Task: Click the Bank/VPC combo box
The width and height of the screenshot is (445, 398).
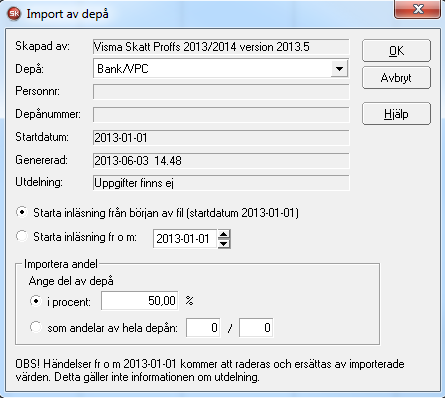Action: click(x=221, y=69)
